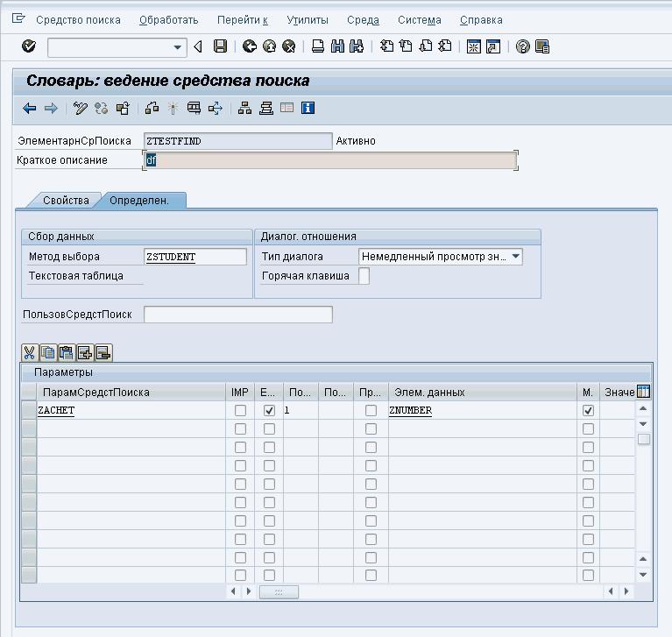Click the Метод выбора field ZSTUDENT
672x637 pixels.
(x=195, y=257)
